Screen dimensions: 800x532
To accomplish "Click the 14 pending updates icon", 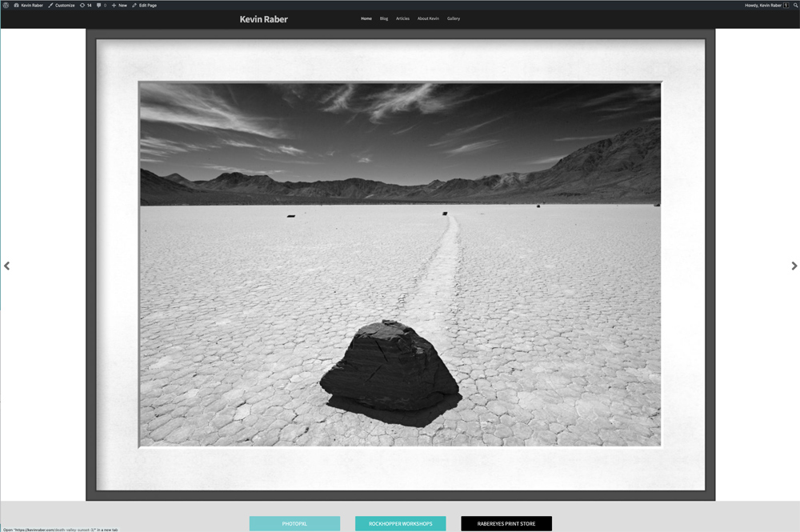I will click(86, 5).
